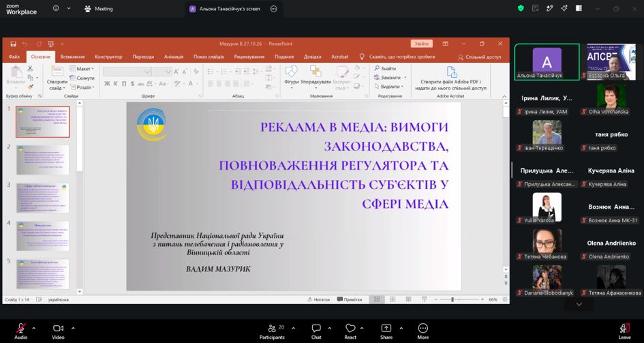The height and width of the screenshot is (343, 644).
Task: Unmute microphone with Audio button
Action: coord(20,331)
